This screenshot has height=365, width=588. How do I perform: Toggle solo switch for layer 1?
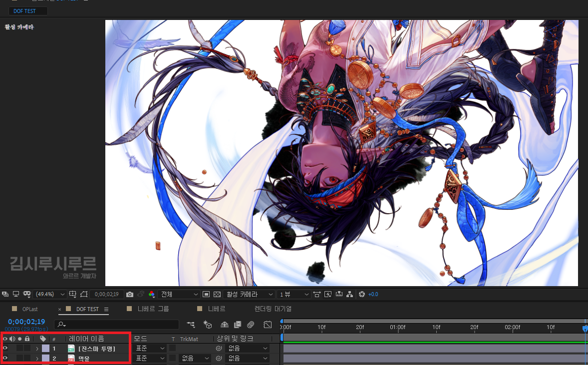point(20,349)
